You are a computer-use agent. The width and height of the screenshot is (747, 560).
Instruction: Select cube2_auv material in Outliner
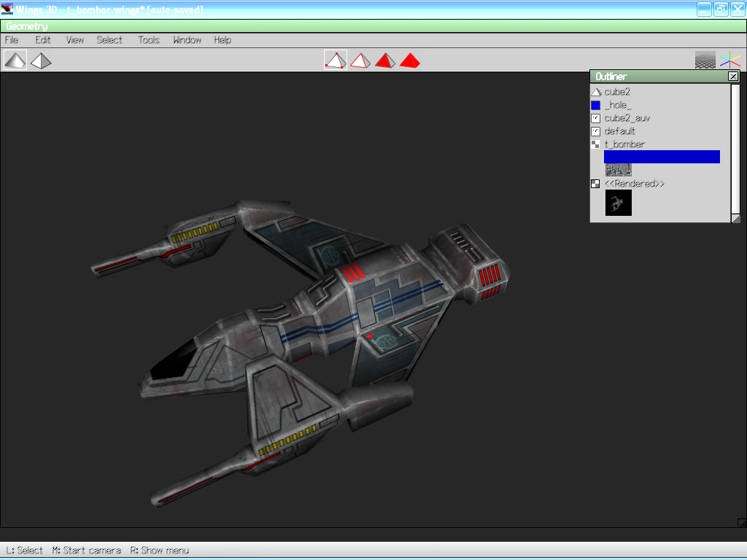627,118
